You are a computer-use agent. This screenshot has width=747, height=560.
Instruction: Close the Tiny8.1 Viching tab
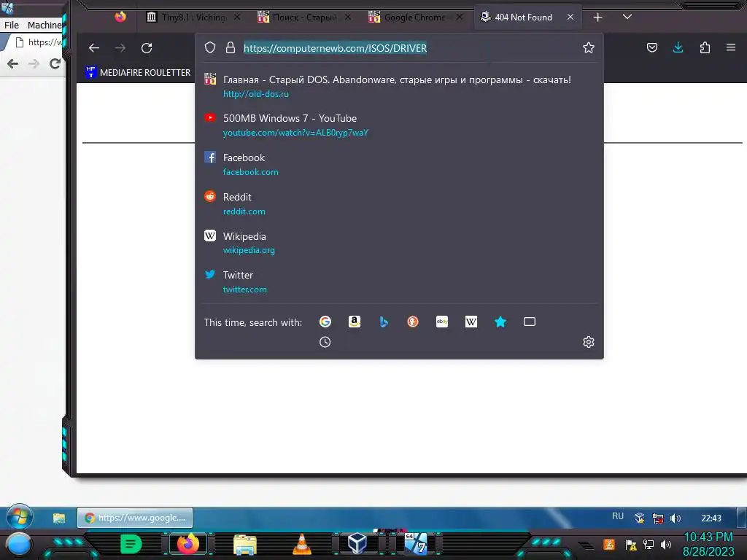(x=237, y=17)
